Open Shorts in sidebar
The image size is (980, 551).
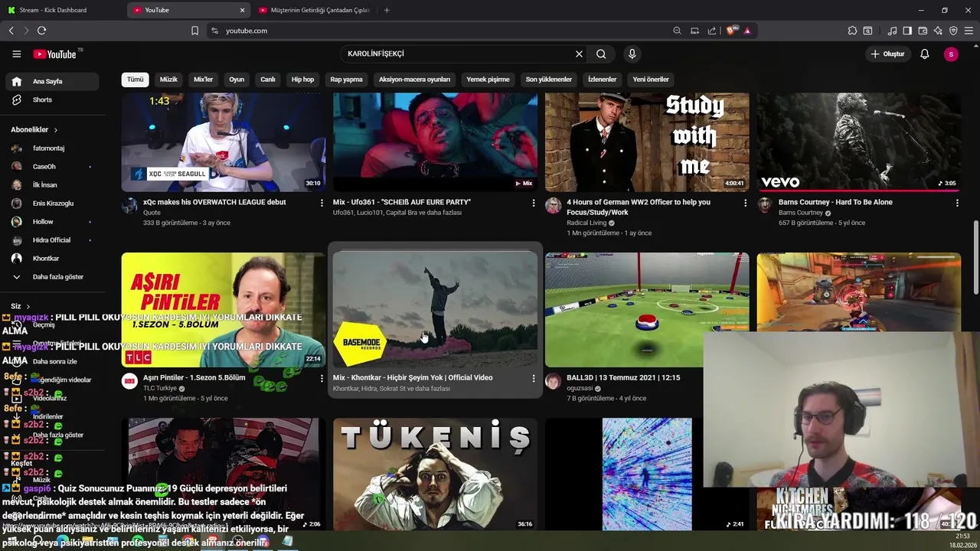[52, 99]
